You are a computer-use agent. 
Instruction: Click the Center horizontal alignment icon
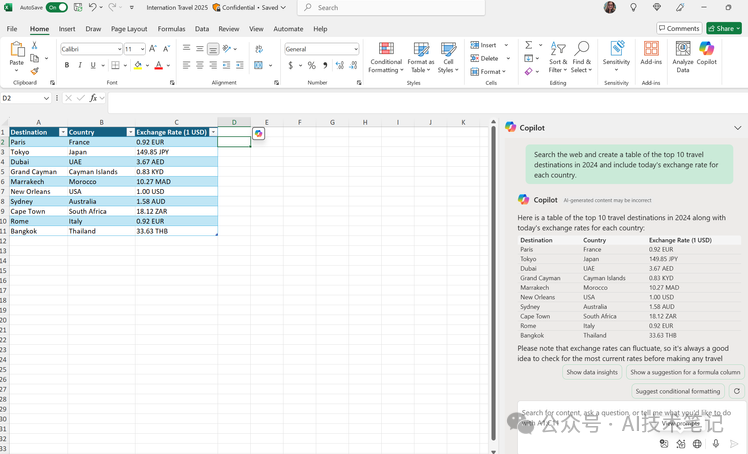[x=200, y=65]
